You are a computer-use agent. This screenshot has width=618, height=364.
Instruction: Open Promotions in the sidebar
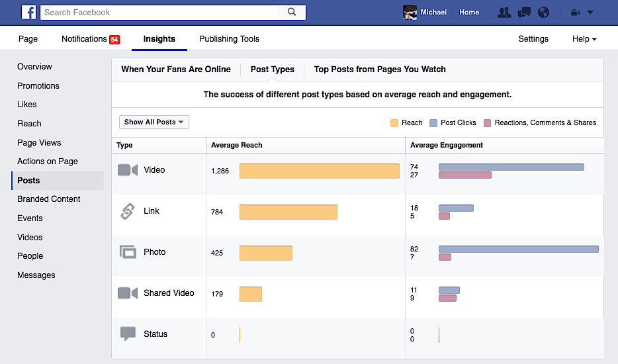tap(38, 85)
